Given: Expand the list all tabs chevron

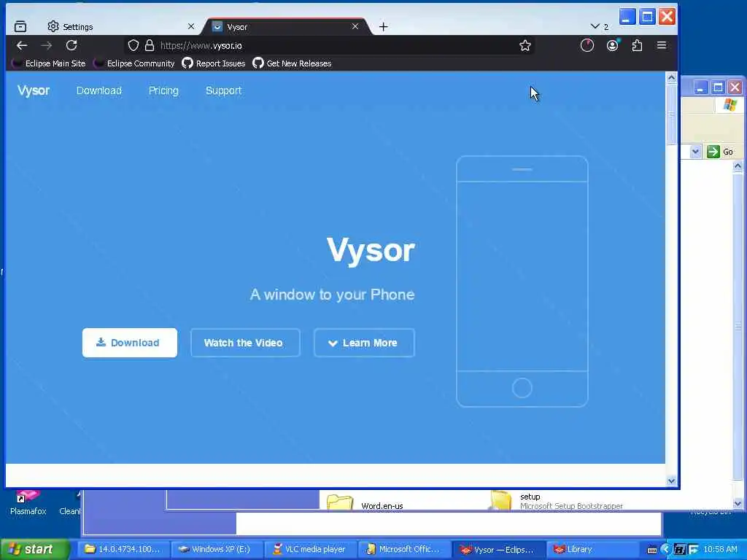Looking at the screenshot, I should click(595, 26).
